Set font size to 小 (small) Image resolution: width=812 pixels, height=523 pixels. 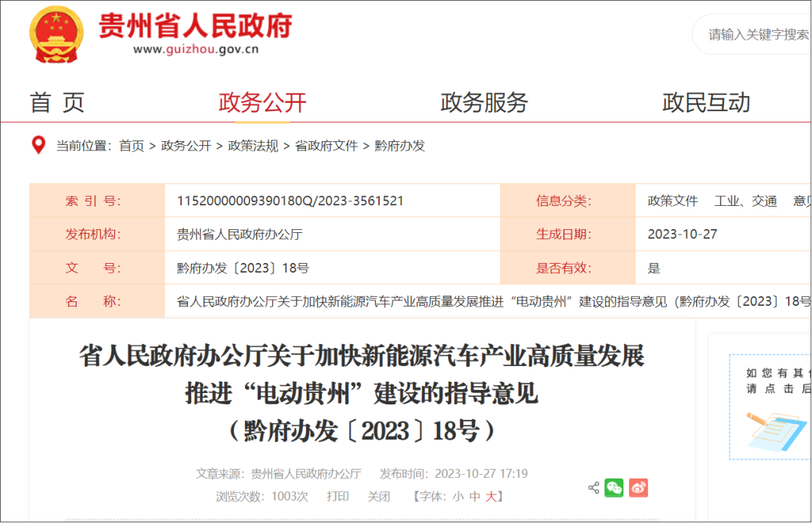tap(458, 497)
